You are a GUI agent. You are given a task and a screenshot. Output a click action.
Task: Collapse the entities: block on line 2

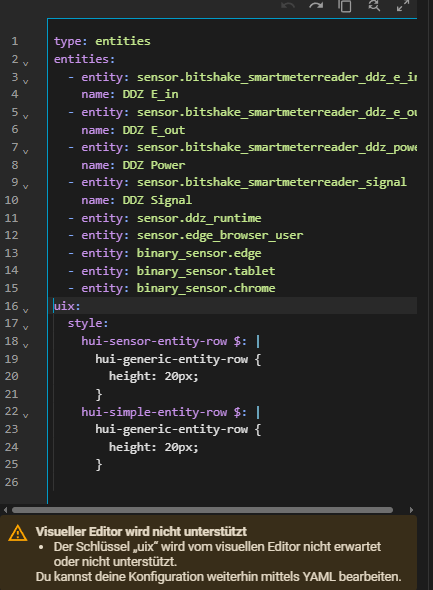point(25,64)
